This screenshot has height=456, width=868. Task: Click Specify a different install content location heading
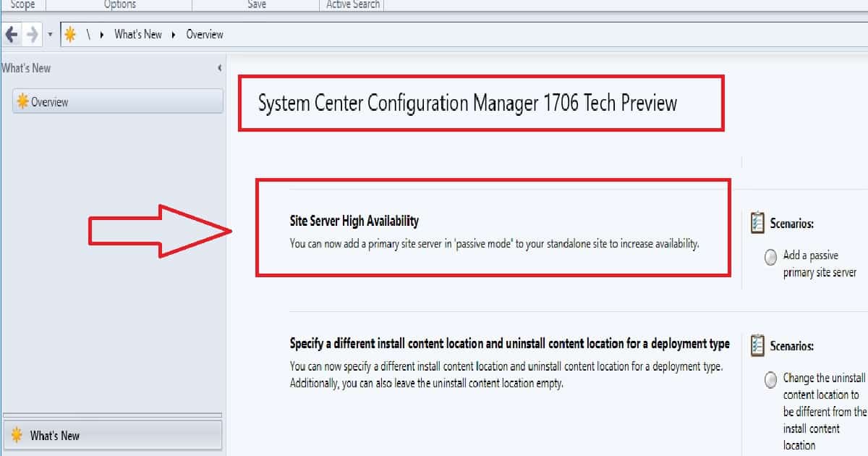[510, 343]
